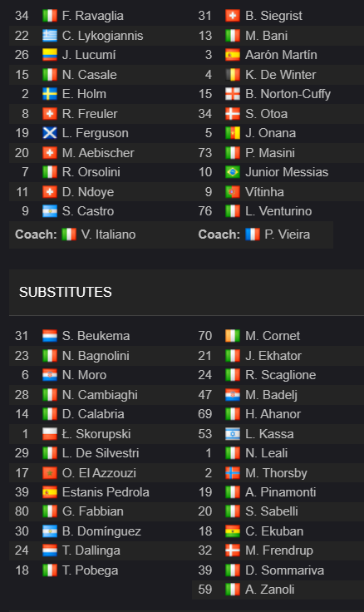Click the French flag beside coach P. Vieira
Screen dimensions: 364x612
coord(253,234)
